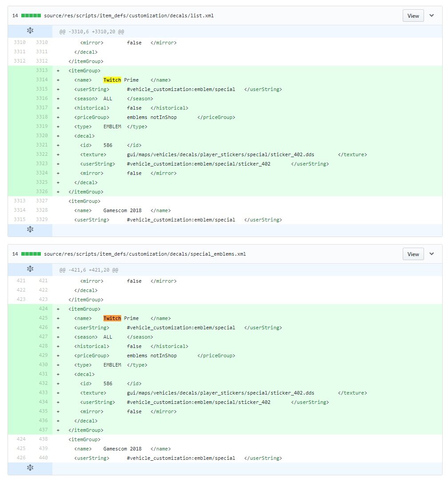
Task: Click the View button for special_emblems.xml
Action: click(x=413, y=254)
